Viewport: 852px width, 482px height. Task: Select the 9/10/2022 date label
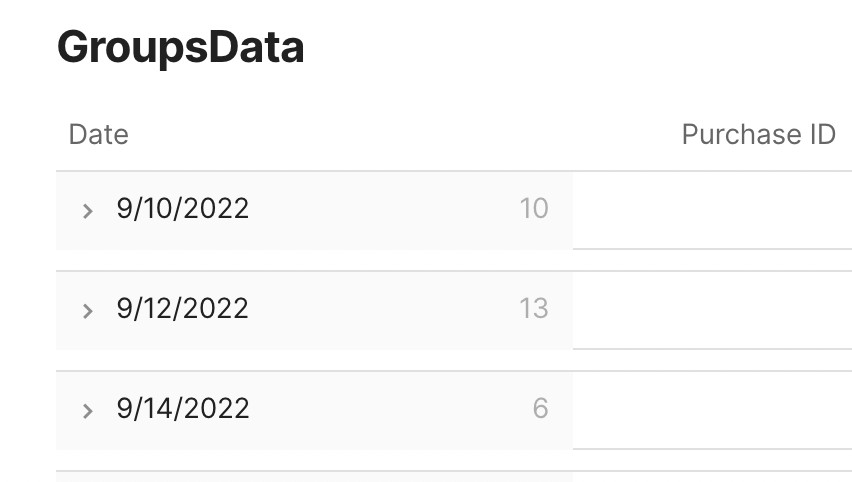183,209
